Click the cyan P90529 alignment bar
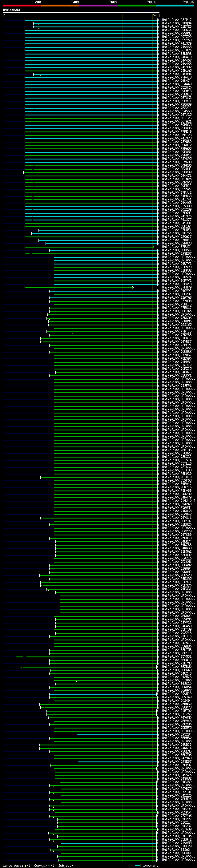 (x=104, y=694)
